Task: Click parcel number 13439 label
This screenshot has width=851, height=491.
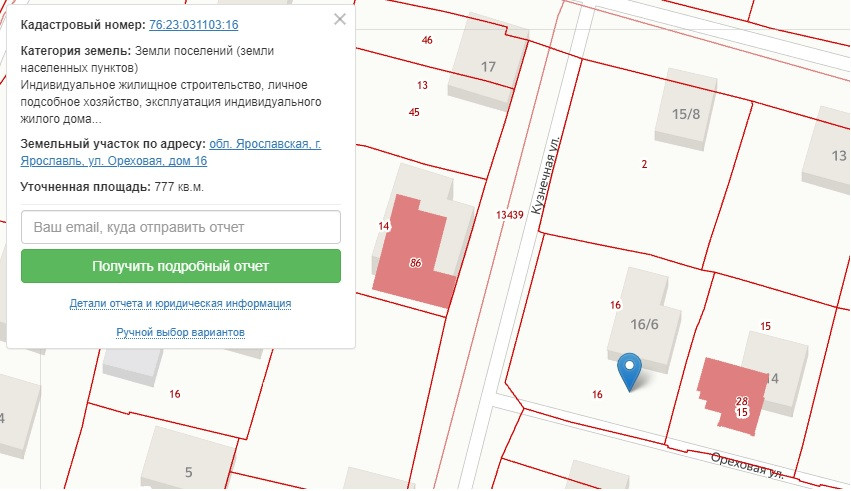Action: 509,215
